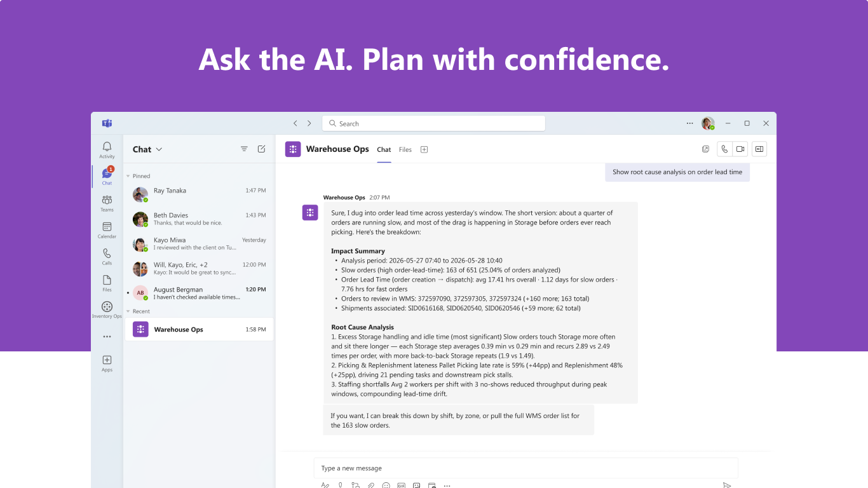868x488 pixels.
Task: Open the Calendar app
Action: (107, 230)
